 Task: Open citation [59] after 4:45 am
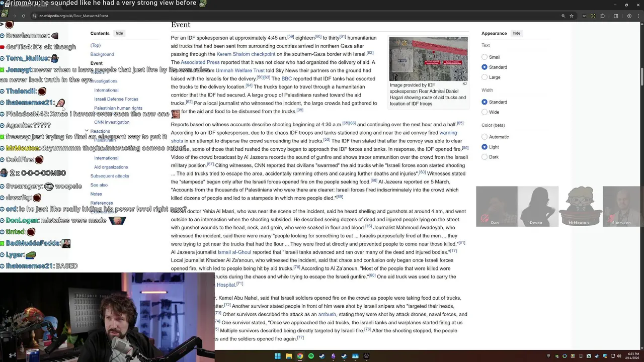[x=291, y=36]
